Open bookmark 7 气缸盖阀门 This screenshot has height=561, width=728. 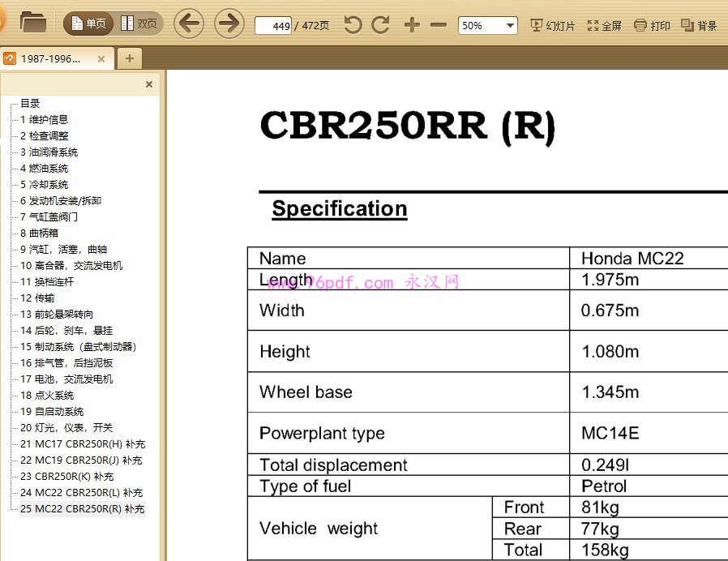pos(49,217)
